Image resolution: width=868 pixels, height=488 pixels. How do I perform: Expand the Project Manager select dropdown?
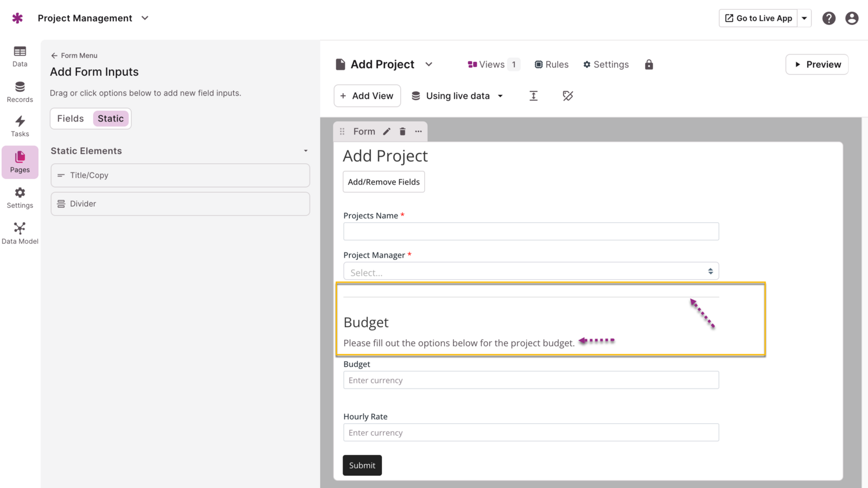pos(531,271)
